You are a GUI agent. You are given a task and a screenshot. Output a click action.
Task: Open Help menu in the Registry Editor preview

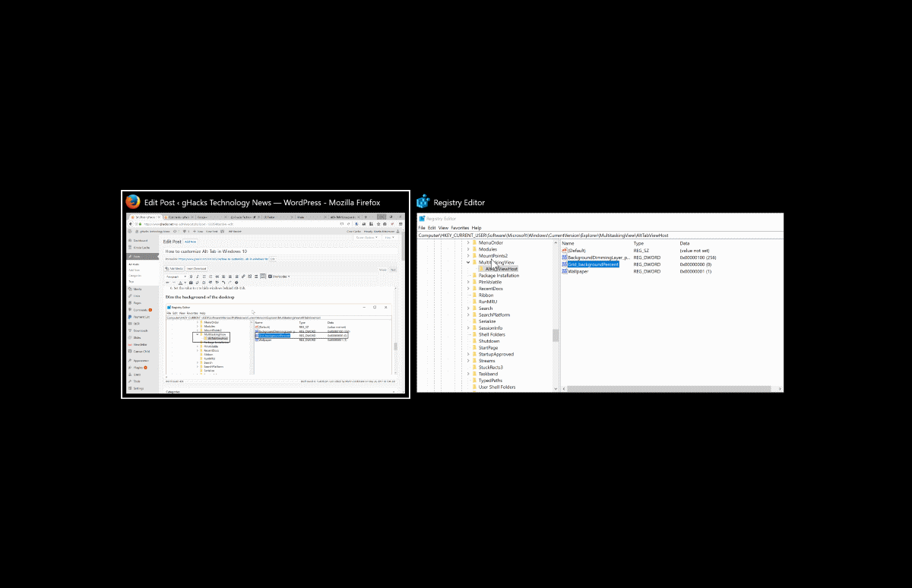click(477, 228)
